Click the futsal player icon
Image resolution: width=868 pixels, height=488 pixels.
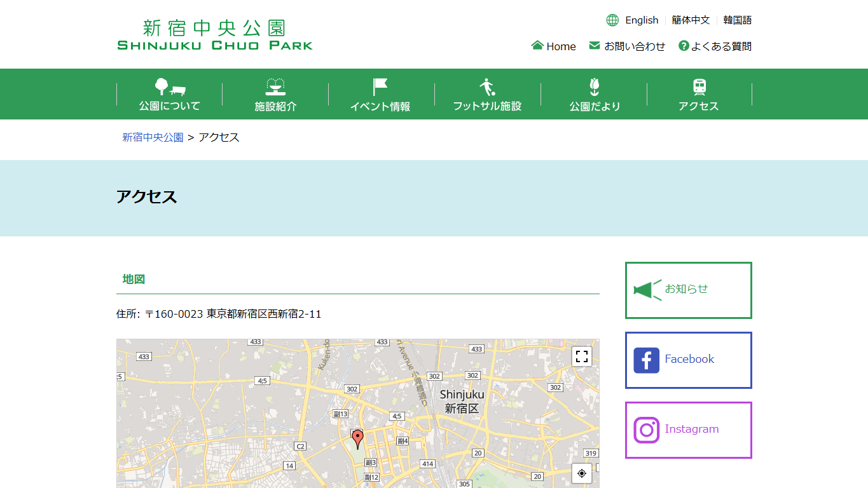pos(487,87)
